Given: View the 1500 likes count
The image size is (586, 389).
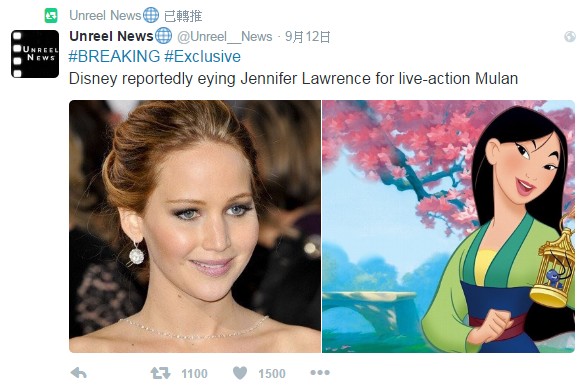Looking at the screenshot, I should pos(272,373).
